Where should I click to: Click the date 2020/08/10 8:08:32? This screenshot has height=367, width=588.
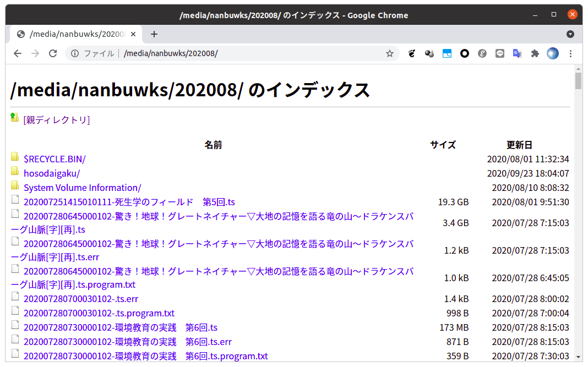(x=530, y=188)
